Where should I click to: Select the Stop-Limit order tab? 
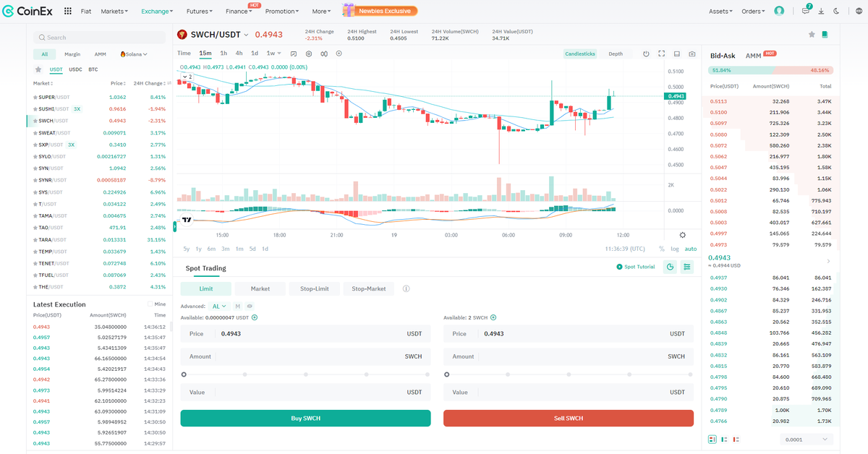click(315, 288)
